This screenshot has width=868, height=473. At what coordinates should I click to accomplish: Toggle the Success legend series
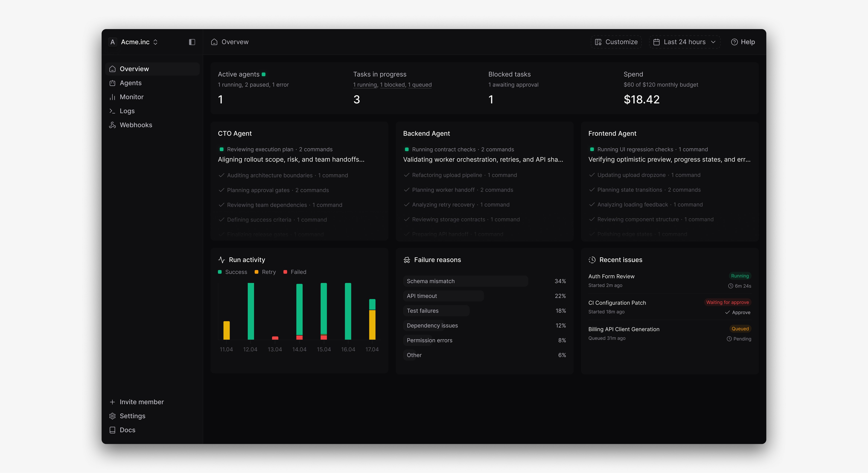[x=233, y=272]
